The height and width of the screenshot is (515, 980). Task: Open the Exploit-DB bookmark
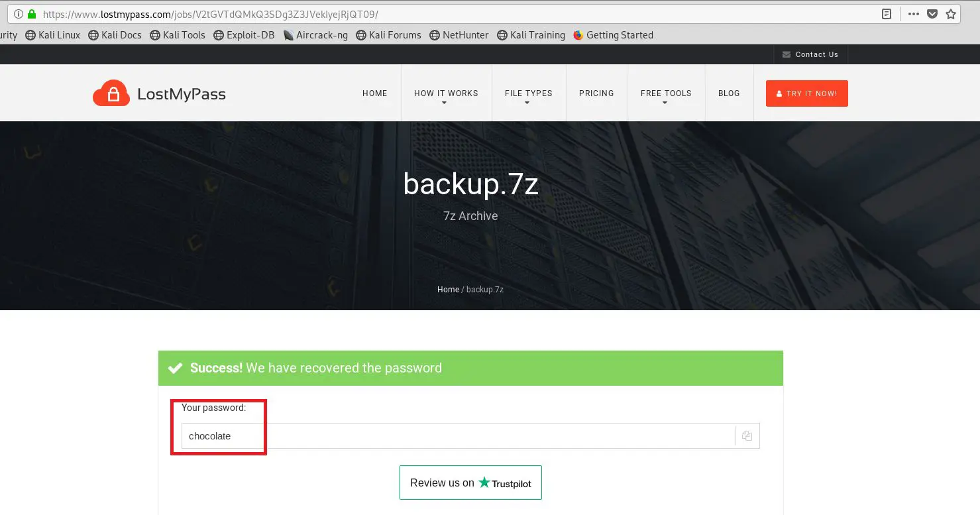[244, 35]
